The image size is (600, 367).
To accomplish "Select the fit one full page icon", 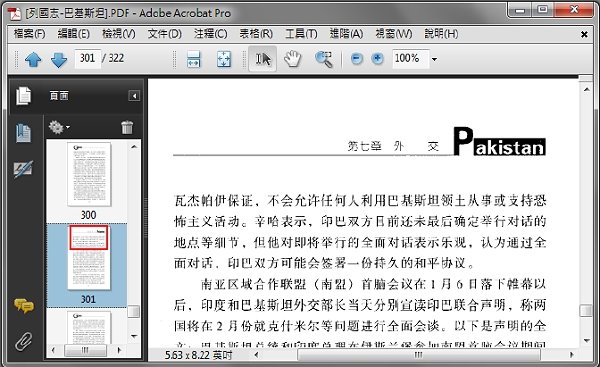I will pos(224,59).
